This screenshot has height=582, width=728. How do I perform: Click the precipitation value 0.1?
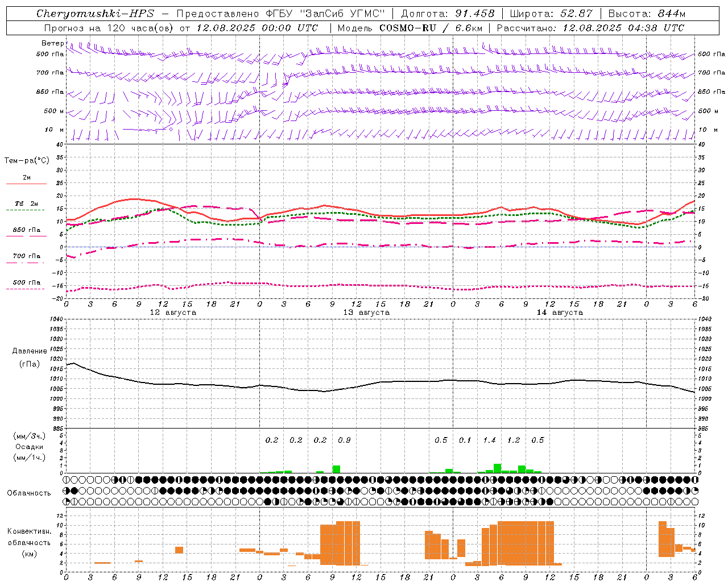tap(465, 440)
